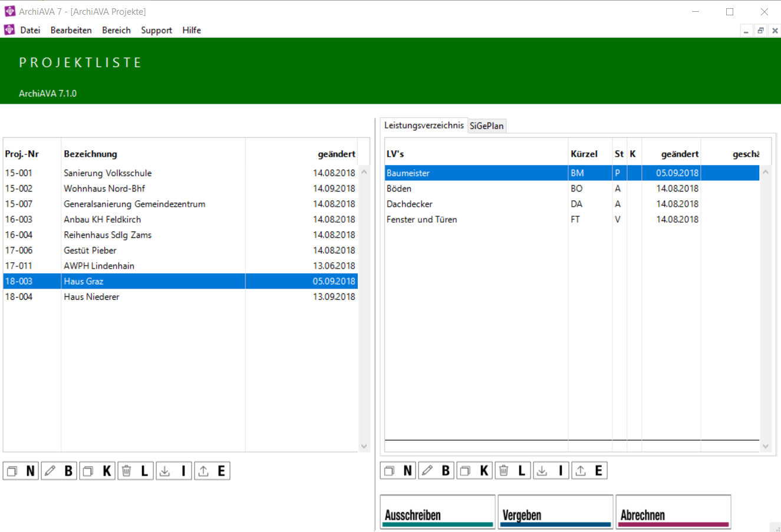
Task: Click the ArchiAVA app icon in the title bar
Action: pyautogui.click(x=9, y=11)
